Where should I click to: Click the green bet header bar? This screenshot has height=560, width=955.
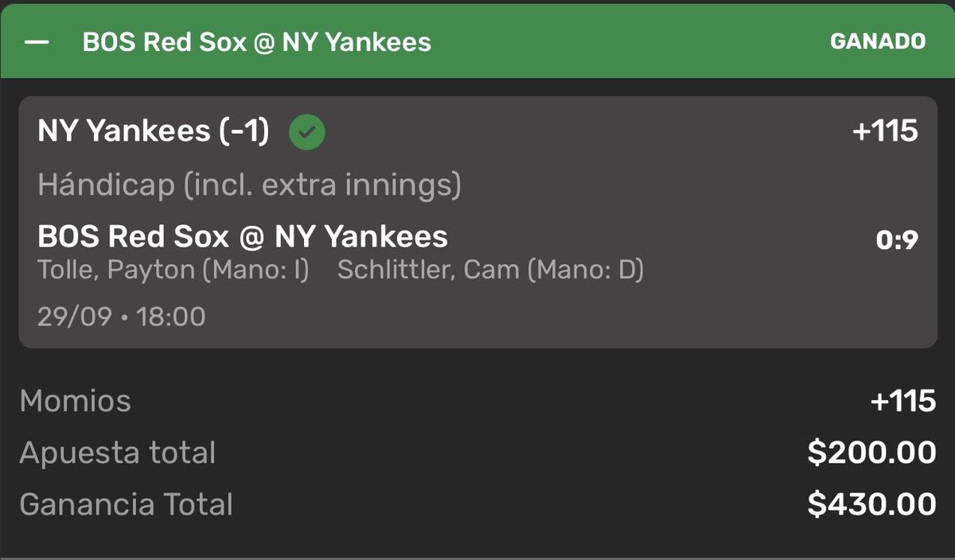coord(477,41)
